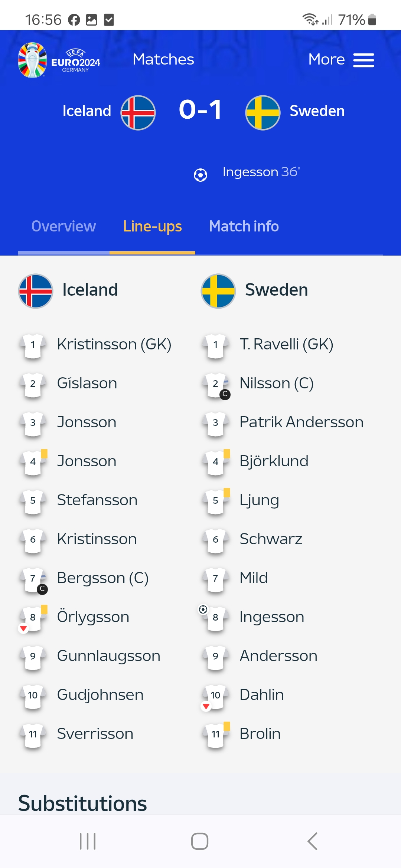This screenshot has height=868, width=401.
Task: Tap Nilsson's number 2 captain shirt icon
Action: click(x=216, y=385)
